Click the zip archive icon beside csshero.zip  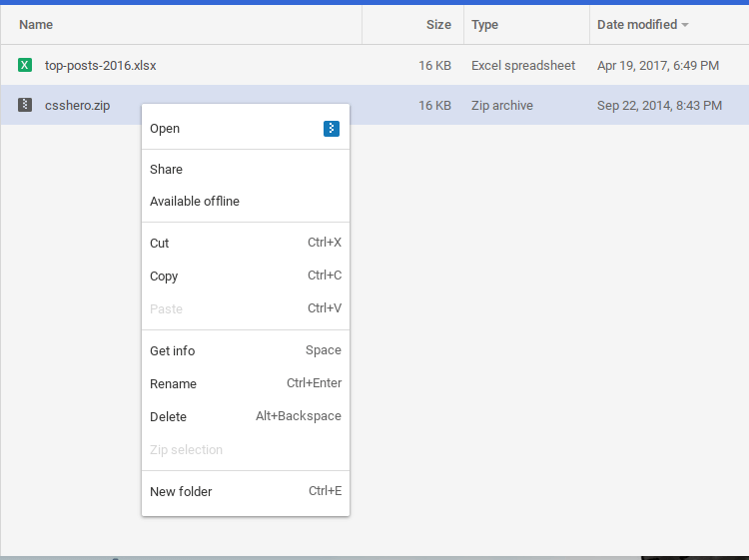(25, 105)
